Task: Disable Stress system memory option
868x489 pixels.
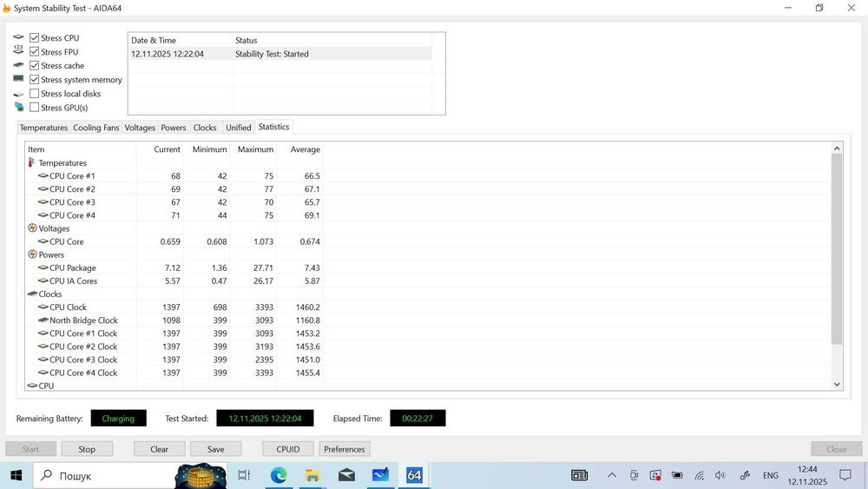Action: [x=35, y=80]
